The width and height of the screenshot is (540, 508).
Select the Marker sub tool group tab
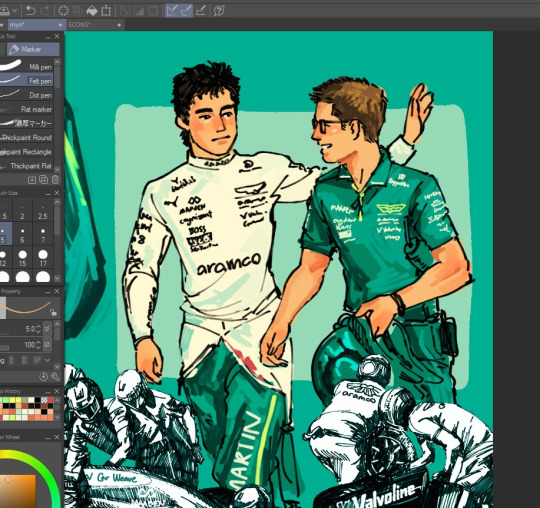coord(33,49)
